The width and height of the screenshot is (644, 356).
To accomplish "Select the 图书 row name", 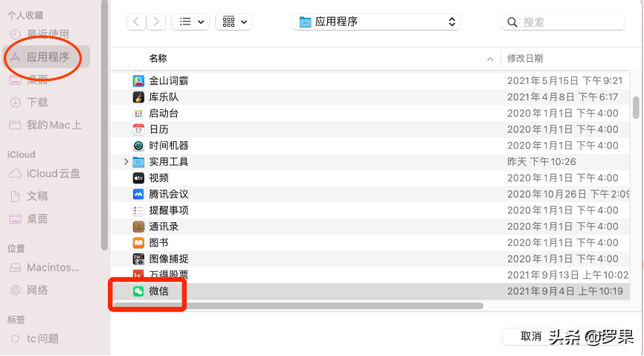I will (x=158, y=243).
